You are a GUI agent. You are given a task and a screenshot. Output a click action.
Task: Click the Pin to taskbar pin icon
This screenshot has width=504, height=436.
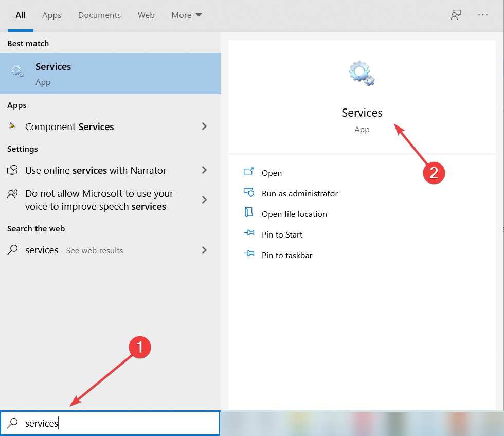click(x=249, y=253)
